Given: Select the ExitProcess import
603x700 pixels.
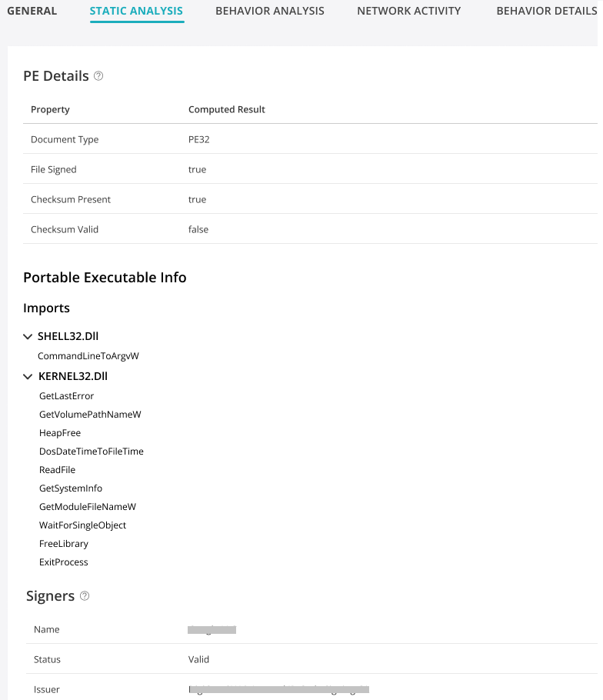Looking at the screenshot, I should (x=63, y=562).
